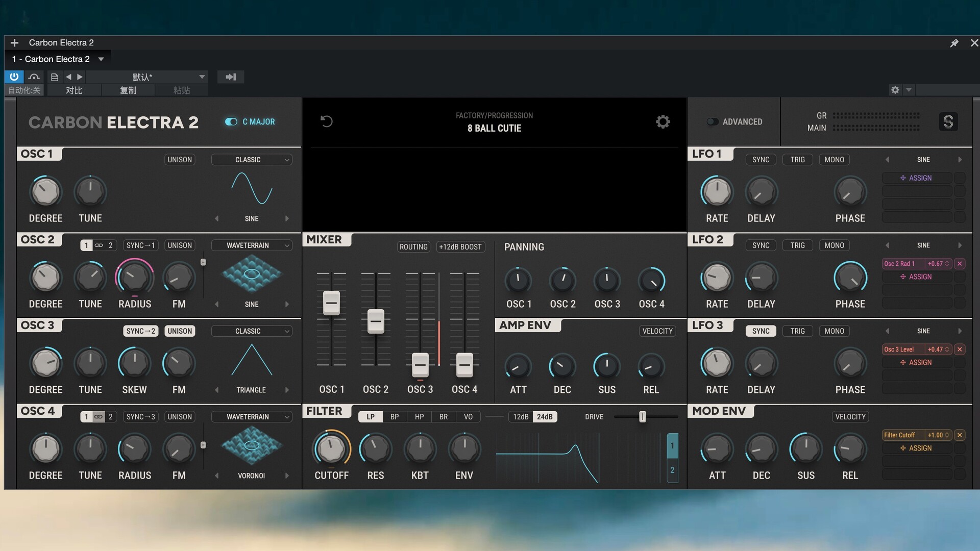Click Mod Env Assign button
The height and width of the screenshot is (551, 980).
click(x=917, y=448)
